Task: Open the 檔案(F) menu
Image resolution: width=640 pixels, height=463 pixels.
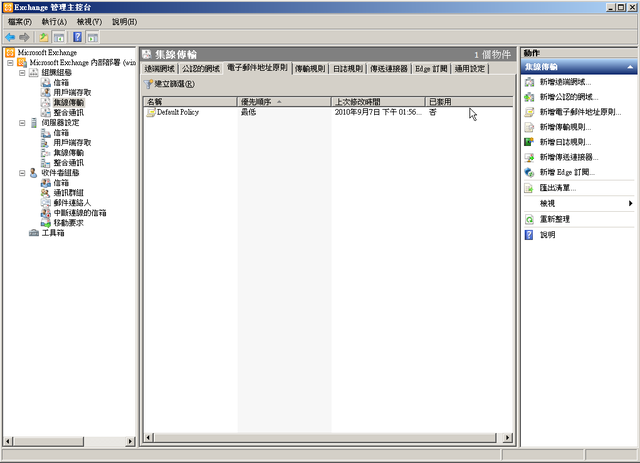Action: point(20,22)
